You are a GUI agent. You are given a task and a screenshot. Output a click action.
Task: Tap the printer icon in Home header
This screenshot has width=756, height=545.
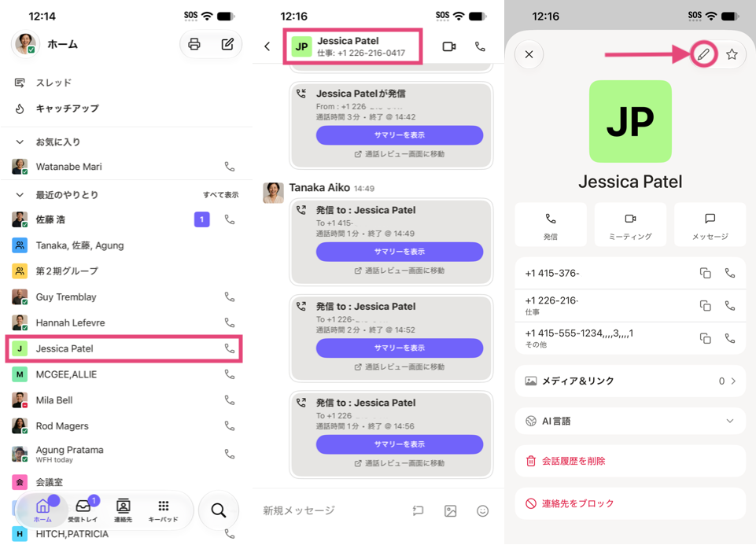tap(194, 44)
